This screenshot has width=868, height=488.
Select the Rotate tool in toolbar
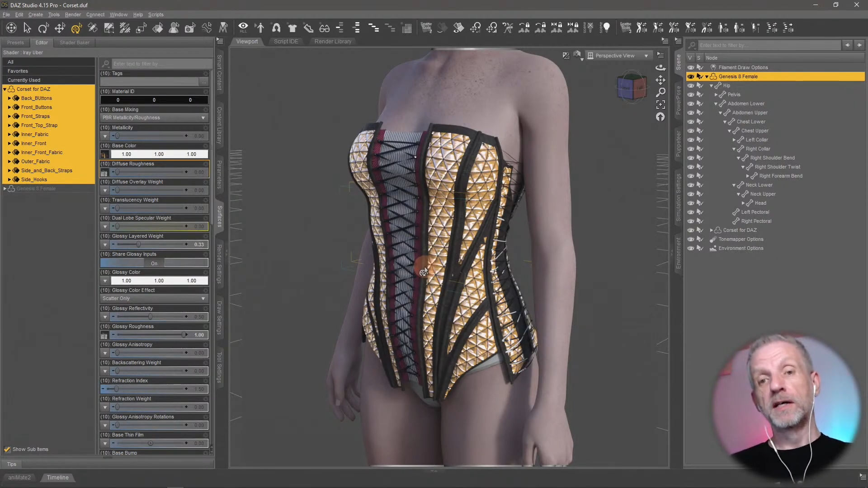[x=43, y=28]
